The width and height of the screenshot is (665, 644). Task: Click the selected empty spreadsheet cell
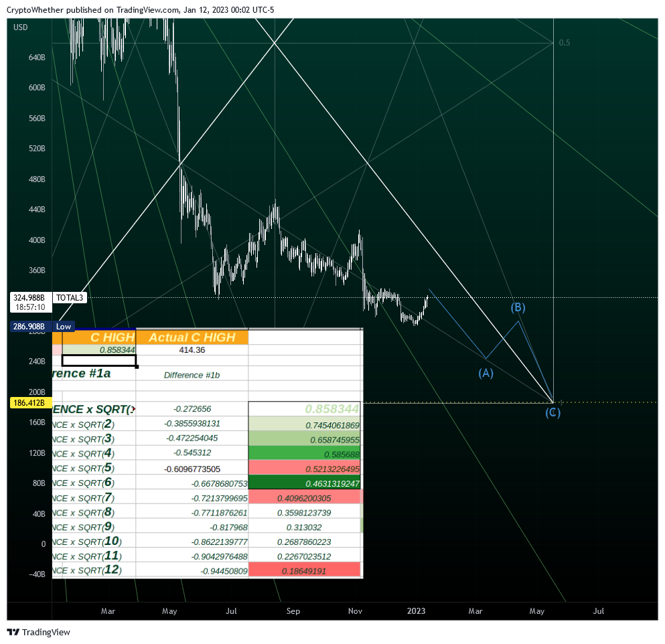click(x=99, y=361)
